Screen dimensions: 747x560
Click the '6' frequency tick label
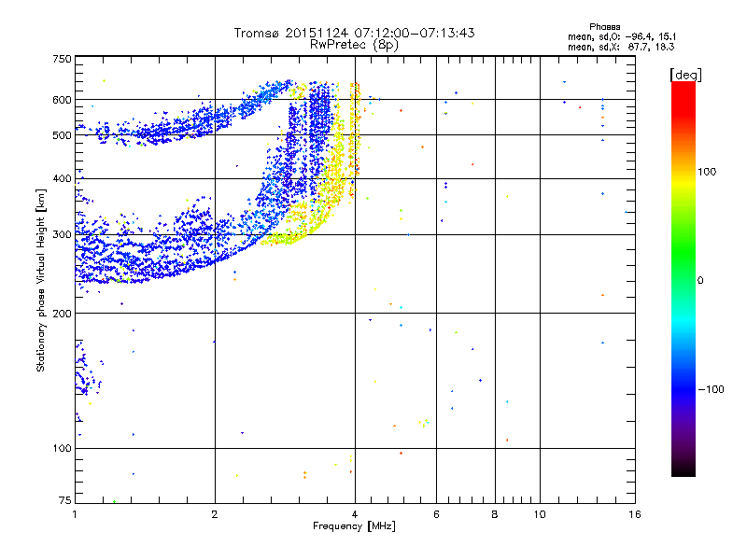pyautogui.click(x=436, y=514)
